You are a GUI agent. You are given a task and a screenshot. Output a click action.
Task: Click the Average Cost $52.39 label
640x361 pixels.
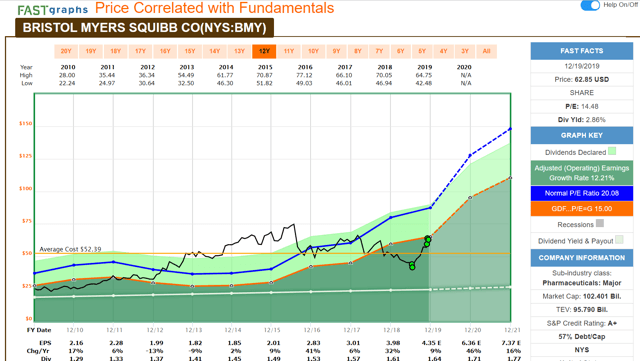(x=70, y=249)
